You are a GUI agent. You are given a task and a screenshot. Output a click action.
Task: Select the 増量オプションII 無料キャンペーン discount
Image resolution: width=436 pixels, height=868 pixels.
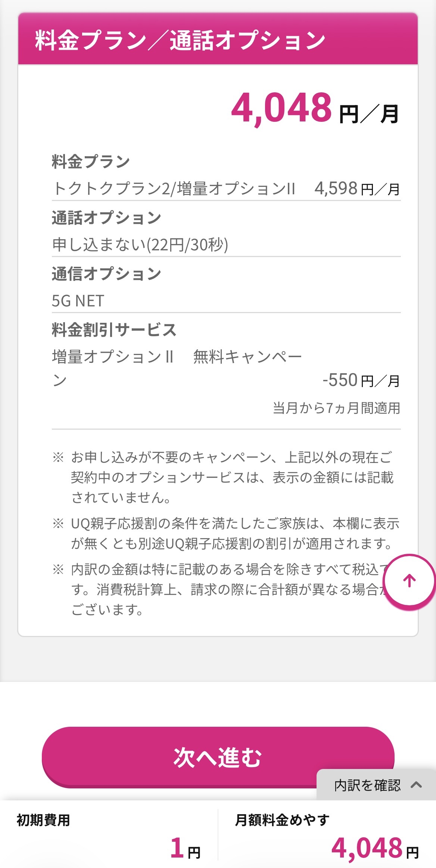(x=177, y=368)
